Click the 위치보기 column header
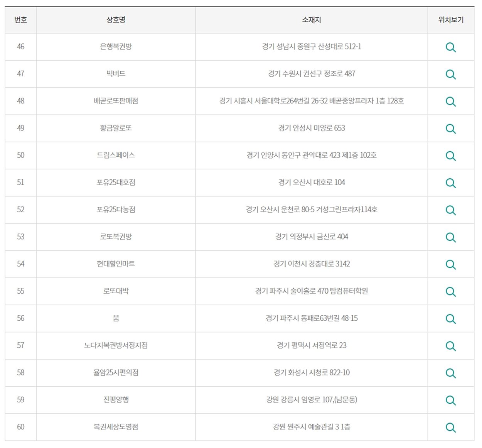Screen dimensions: 482x448 pos(451,20)
